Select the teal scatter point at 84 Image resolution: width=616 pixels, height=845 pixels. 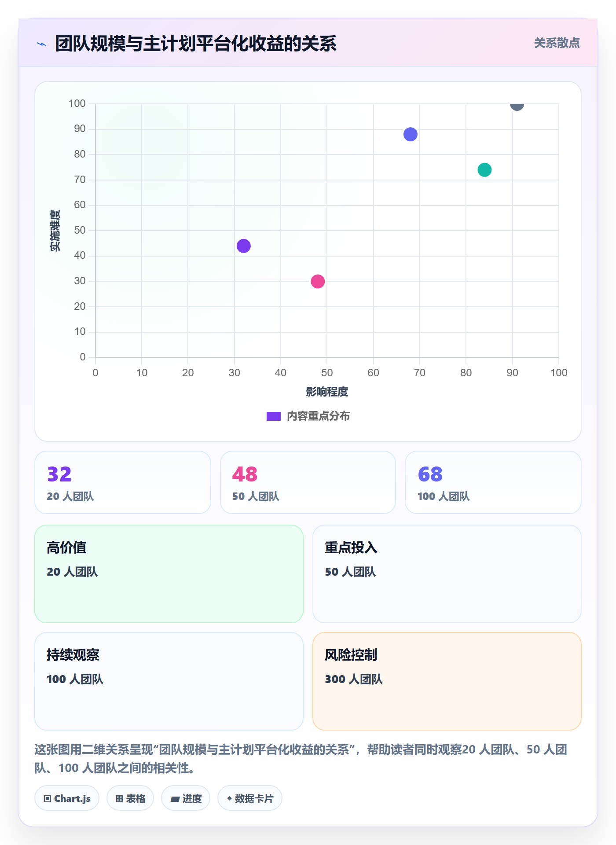pos(484,170)
